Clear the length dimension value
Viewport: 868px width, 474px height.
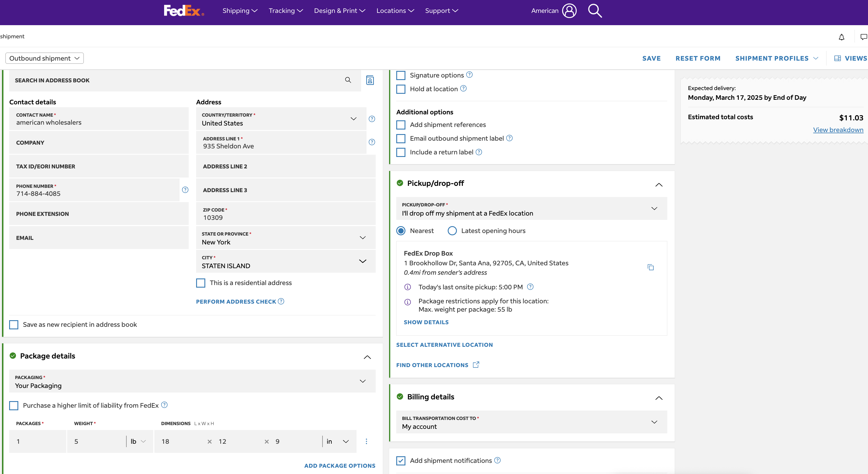tap(210, 442)
